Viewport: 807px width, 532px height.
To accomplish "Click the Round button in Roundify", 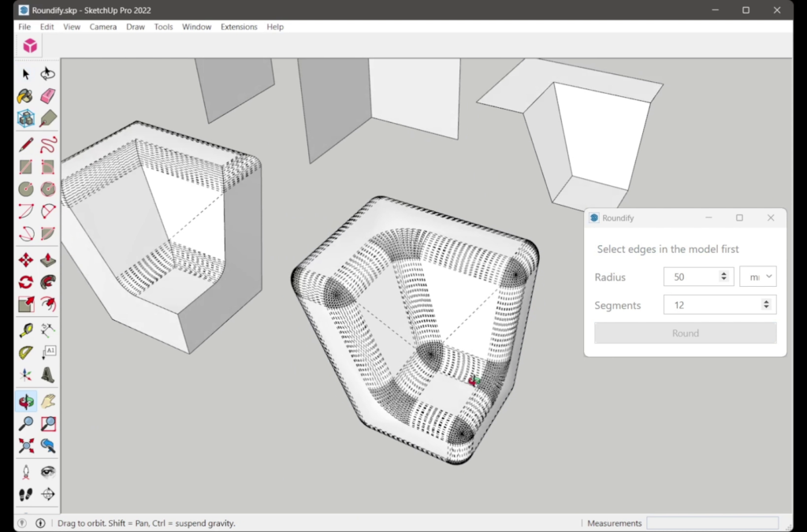I will pos(686,333).
